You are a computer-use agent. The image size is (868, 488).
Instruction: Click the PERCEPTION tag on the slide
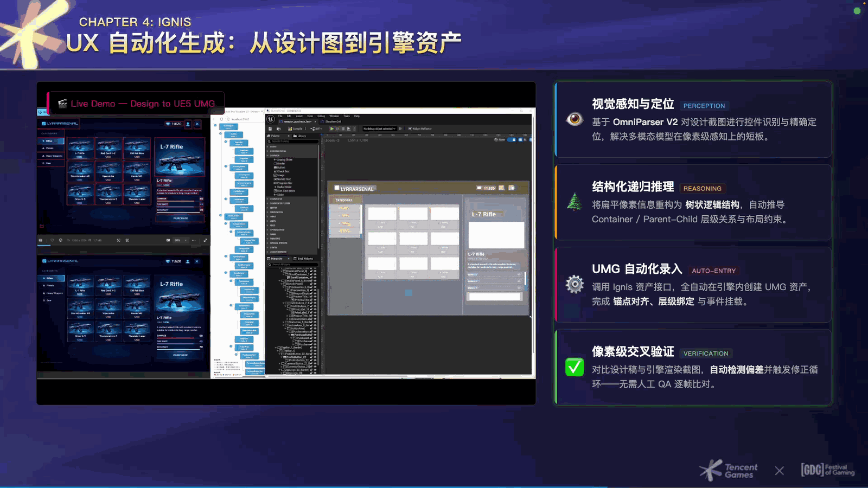(704, 106)
